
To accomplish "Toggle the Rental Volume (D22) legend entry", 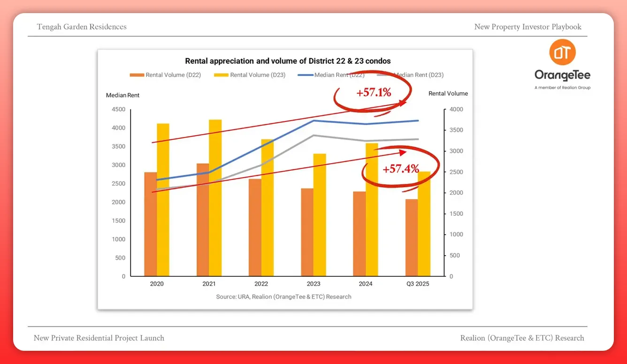I will (166, 75).
